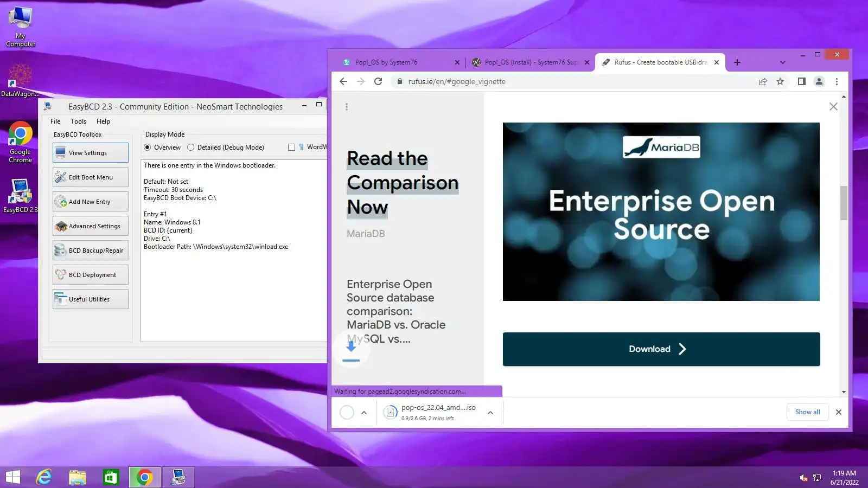This screenshot has height=488, width=868.
Task: Switch to EasyBCD on the taskbar
Action: pos(178,477)
